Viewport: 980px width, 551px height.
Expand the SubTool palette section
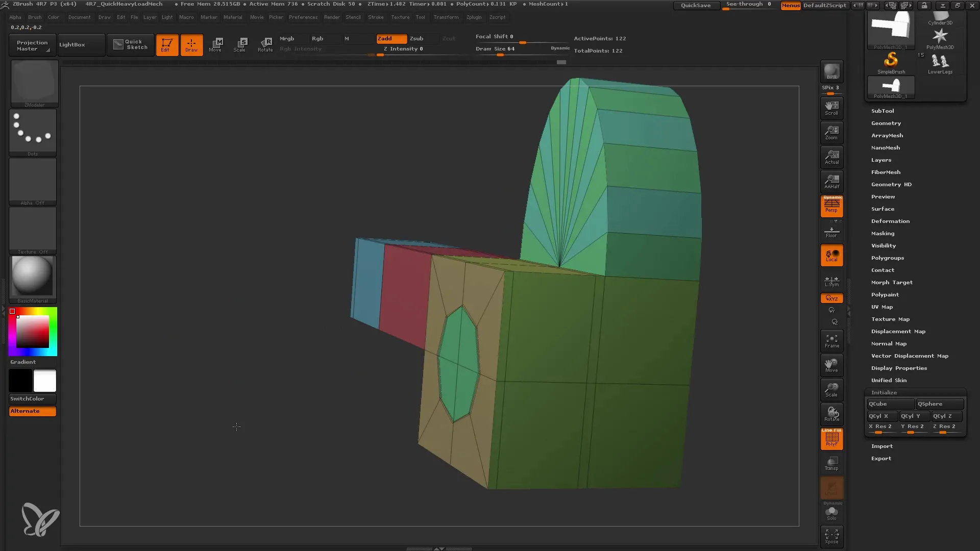[883, 111]
